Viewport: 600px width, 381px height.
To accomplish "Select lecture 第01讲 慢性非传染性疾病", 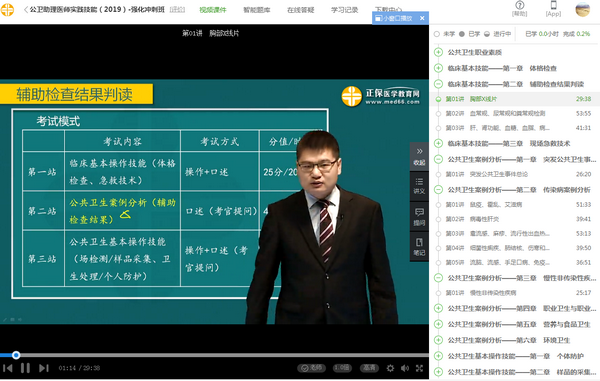I will [515, 293].
